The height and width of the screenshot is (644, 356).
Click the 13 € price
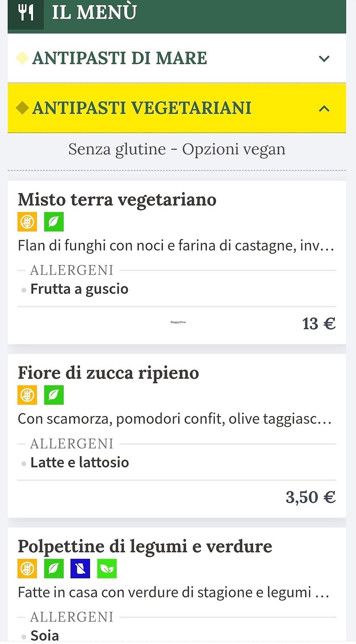(x=318, y=324)
